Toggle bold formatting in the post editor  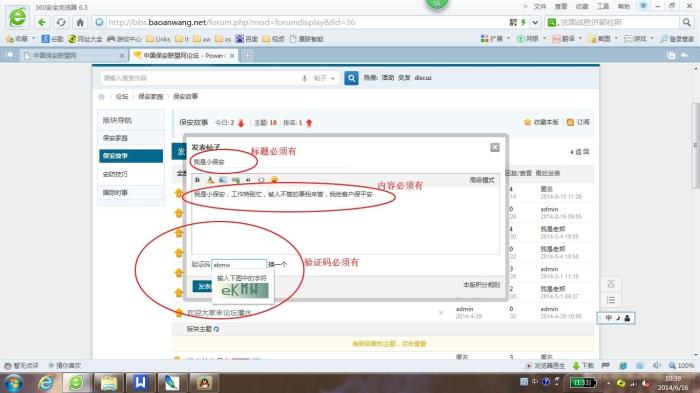(x=197, y=180)
